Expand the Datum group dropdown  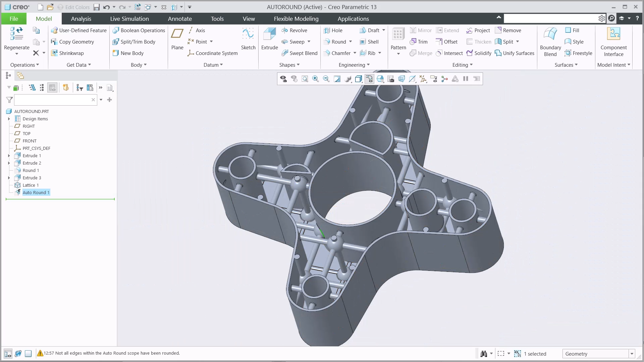(213, 65)
